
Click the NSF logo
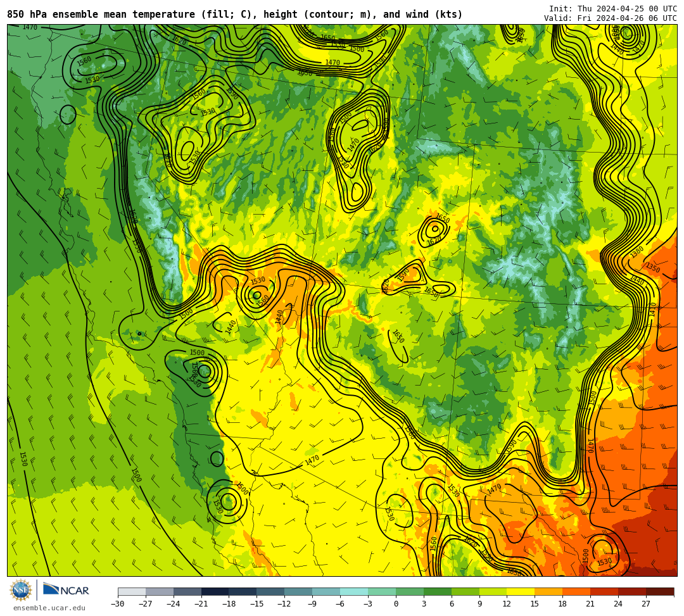point(20,591)
